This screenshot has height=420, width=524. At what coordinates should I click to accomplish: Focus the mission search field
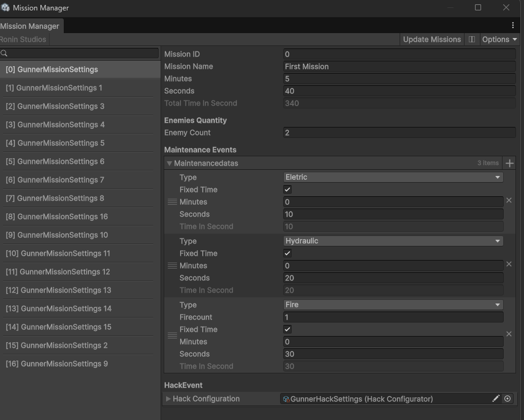[80, 53]
